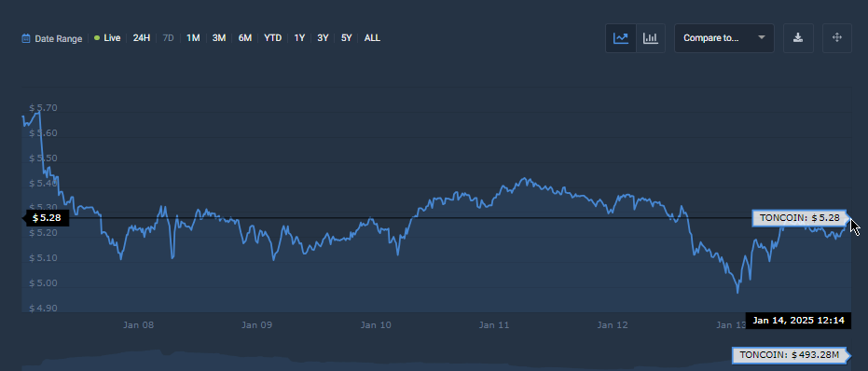Image resolution: width=868 pixels, height=371 pixels.
Task: Download the chart data
Action: pyautogui.click(x=798, y=38)
